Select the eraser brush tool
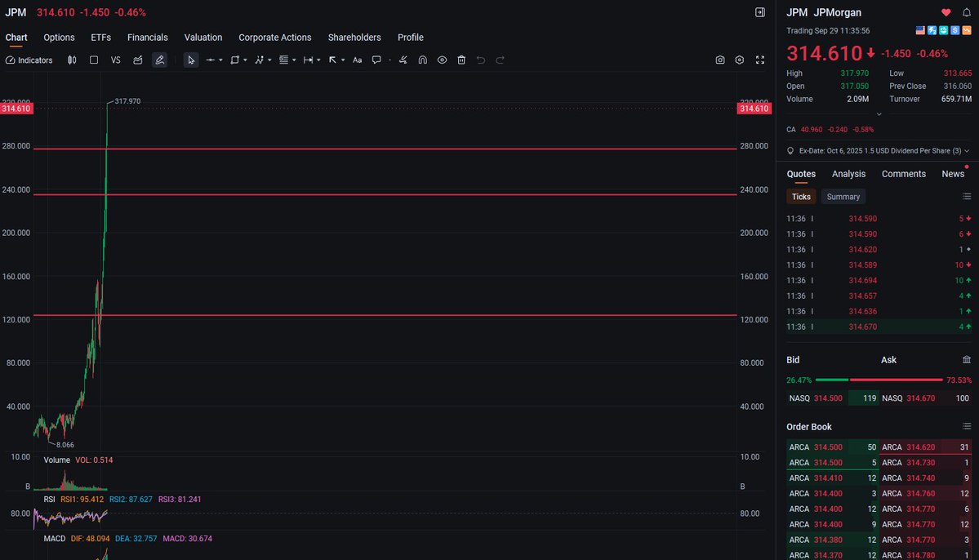 coord(403,60)
